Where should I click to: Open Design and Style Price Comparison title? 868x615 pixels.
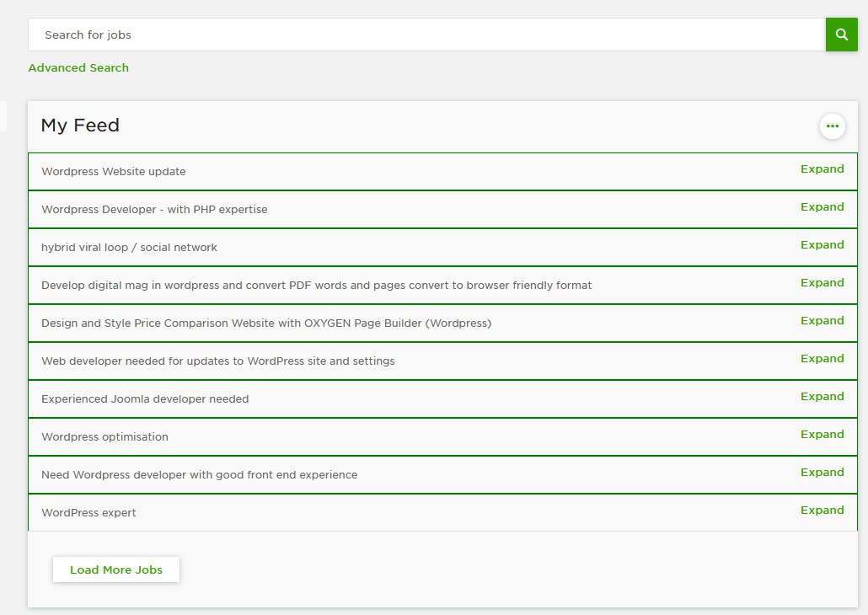(x=266, y=324)
